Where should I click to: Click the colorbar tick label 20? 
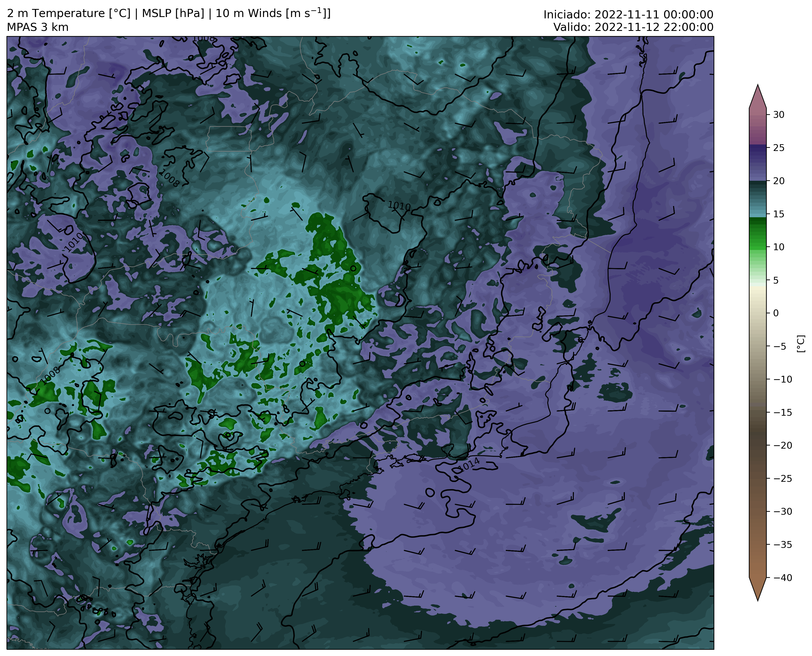[778, 181]
